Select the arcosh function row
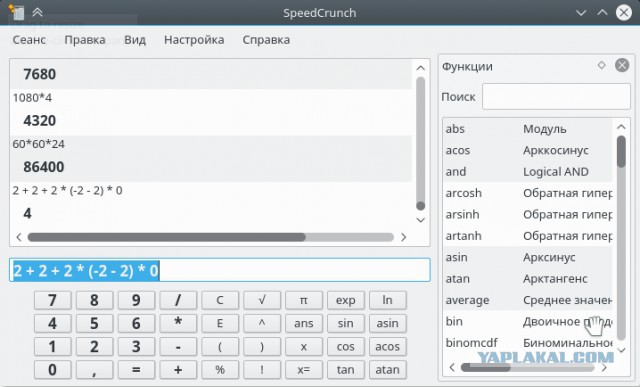This screenshot has height=387, width=640. coord(528,193)
